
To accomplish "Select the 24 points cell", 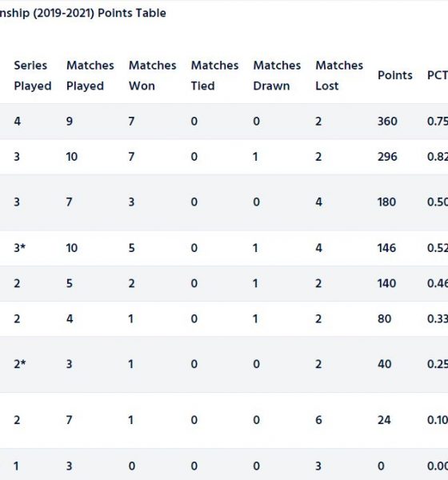I will click(x=384, y=420).
